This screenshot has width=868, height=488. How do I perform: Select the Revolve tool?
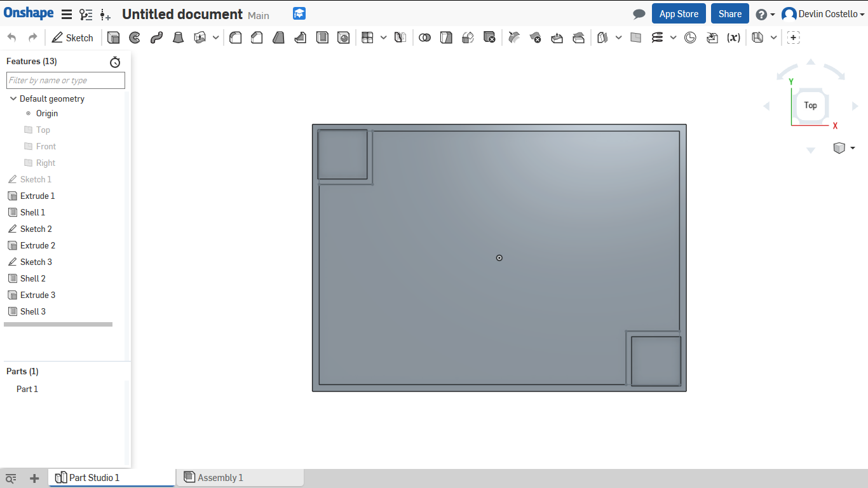(135, 37)
